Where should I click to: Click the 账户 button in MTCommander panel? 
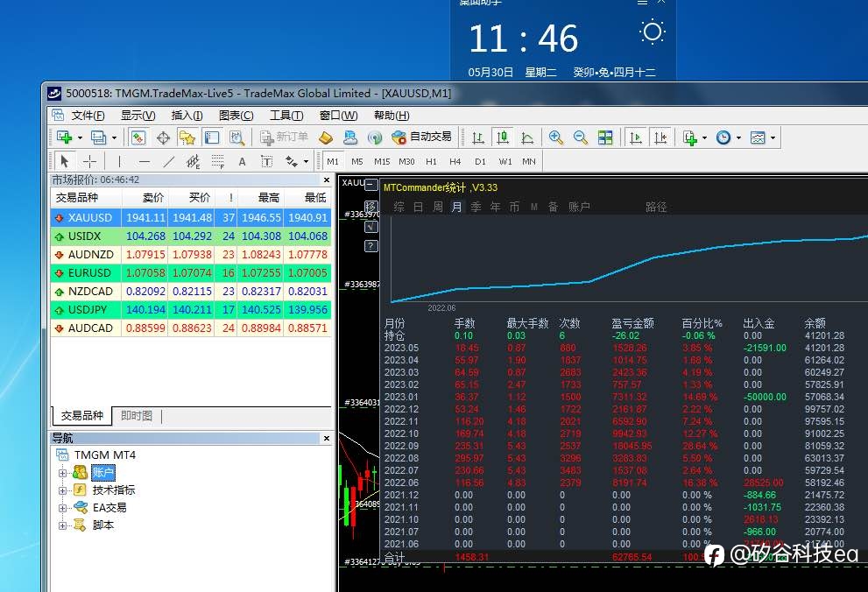tap(579, 207)
